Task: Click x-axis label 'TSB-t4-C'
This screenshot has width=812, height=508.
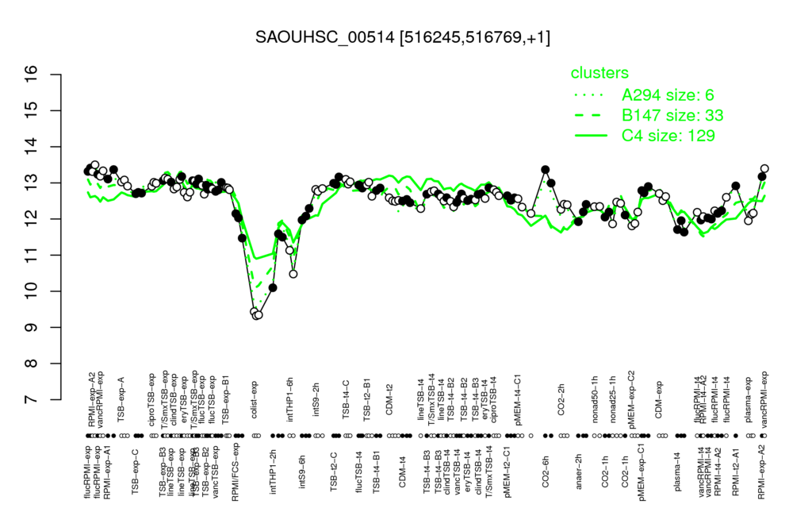Action: point(346,398)
